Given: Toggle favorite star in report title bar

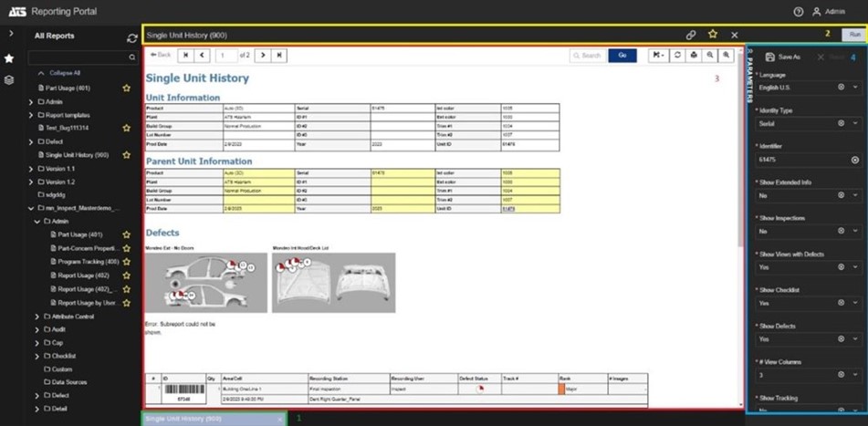Looking at the screenshot, I should pyautogui.click(x=713, y=35).
